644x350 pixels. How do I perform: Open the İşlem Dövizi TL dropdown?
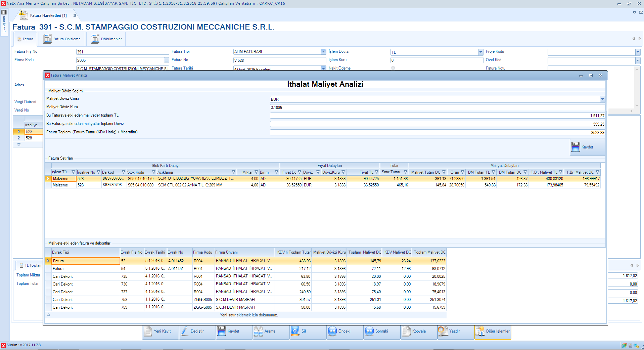coord(480,52)
